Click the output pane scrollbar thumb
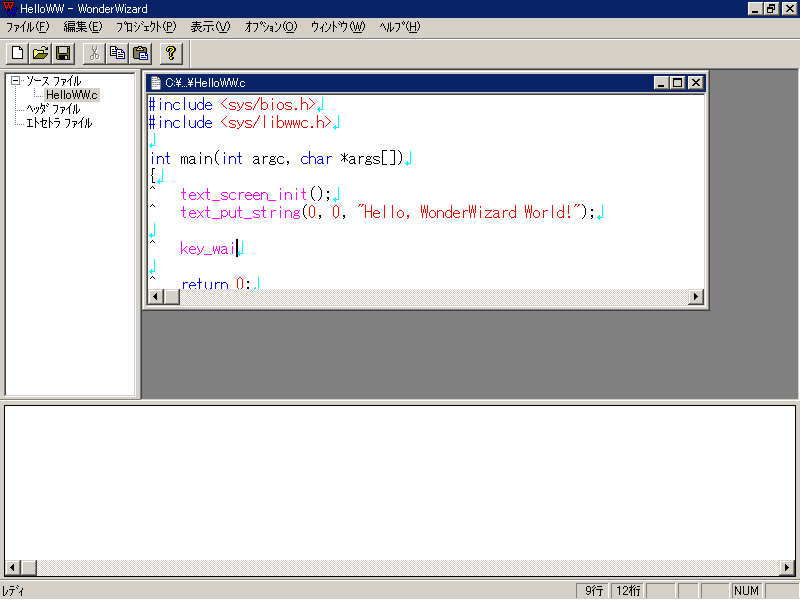Image resolution: width=800 pixels, height=600 pixels. 29,567
